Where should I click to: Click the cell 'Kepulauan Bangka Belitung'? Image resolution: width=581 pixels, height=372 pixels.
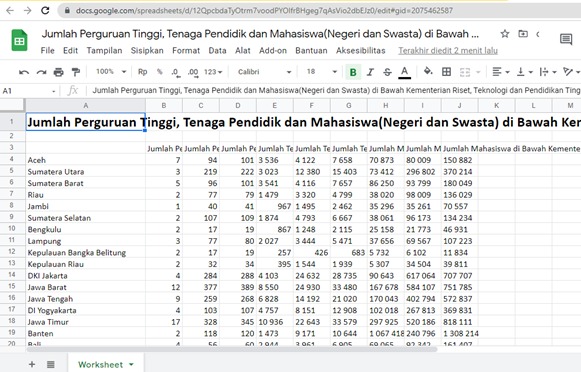(86, 253)
